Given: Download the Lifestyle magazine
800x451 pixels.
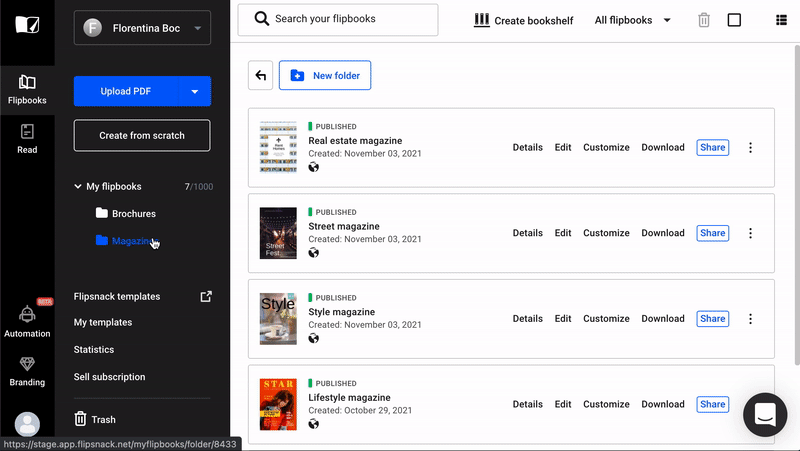Looking at the screenshot, I should [x=663, y=405].
